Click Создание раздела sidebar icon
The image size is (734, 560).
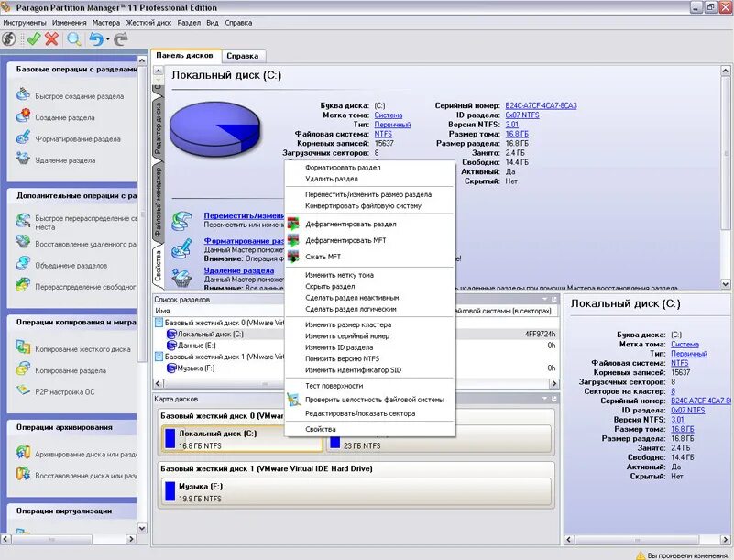(23, 115)
